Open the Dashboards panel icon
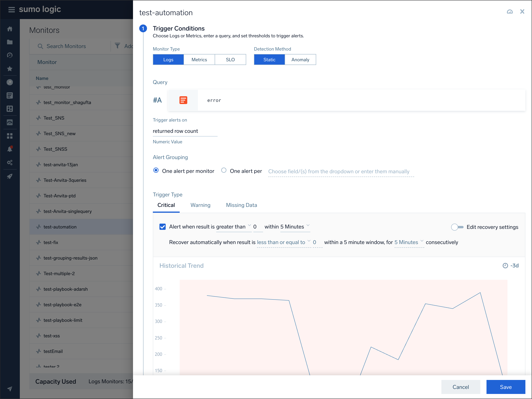 coord(10,109)
